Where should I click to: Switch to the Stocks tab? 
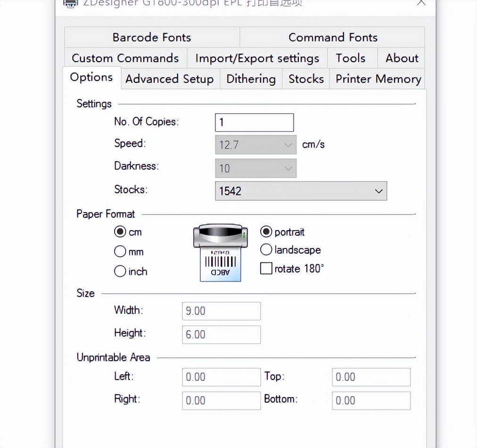tap(306, 79)
